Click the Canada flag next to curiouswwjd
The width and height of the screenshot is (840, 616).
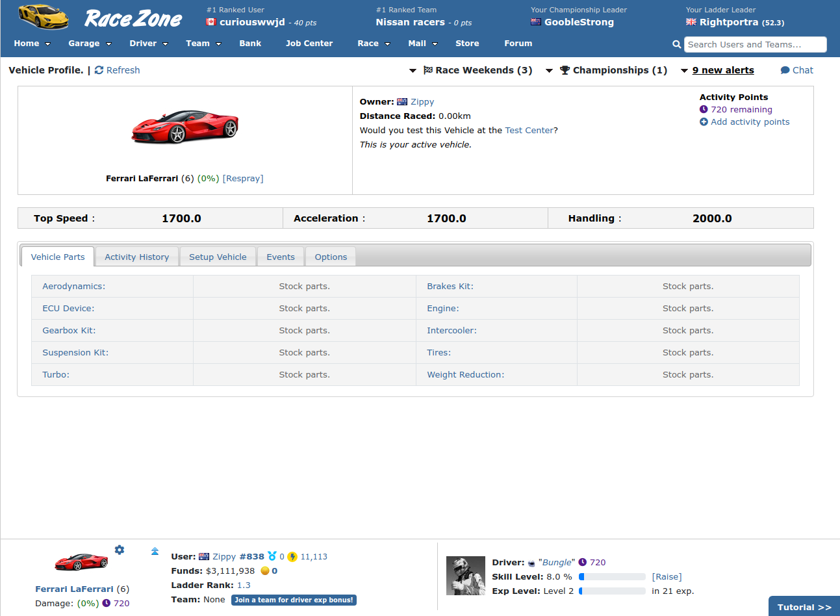tap(211, 22)
